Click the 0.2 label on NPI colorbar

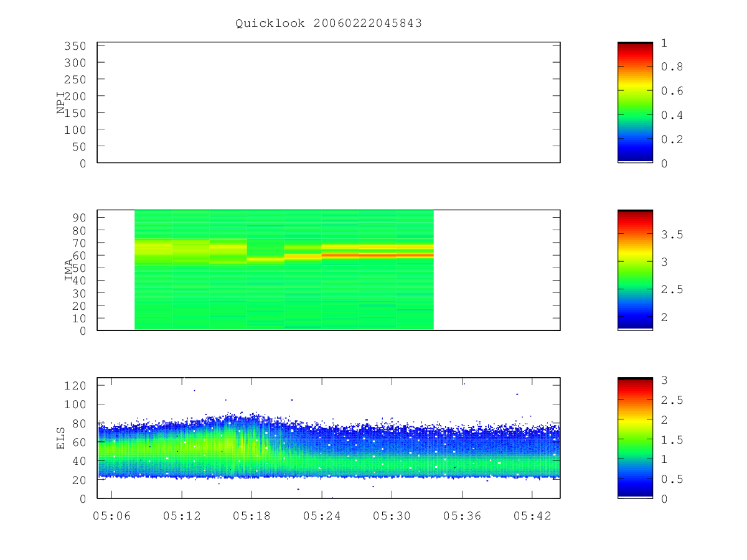pyautogui.click(x=672, y=139)
